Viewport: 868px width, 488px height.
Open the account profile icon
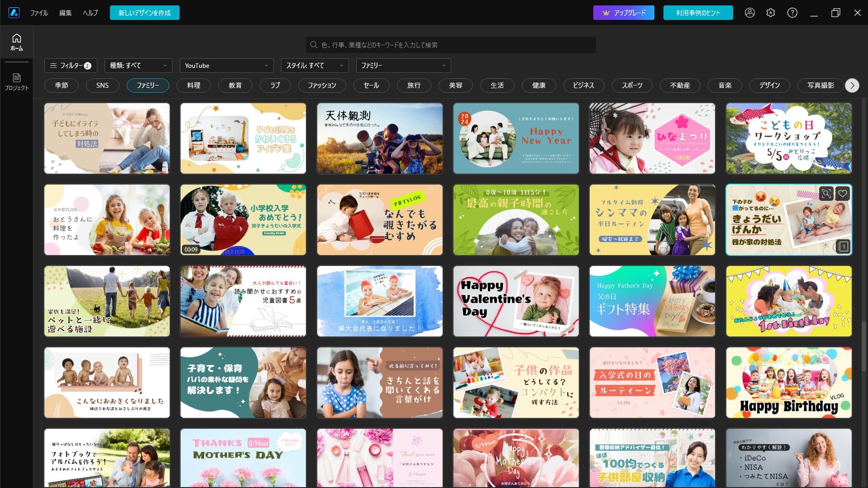tap(749, 13)
